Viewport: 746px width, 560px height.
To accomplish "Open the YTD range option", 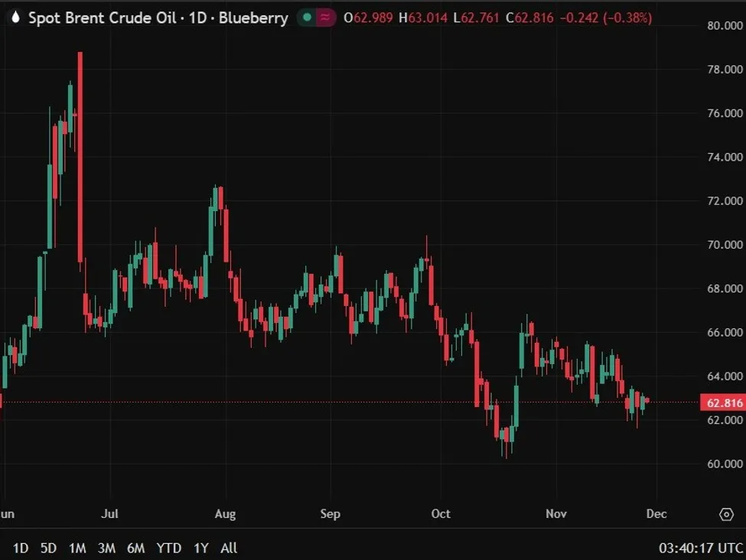I will pos(169,548).
